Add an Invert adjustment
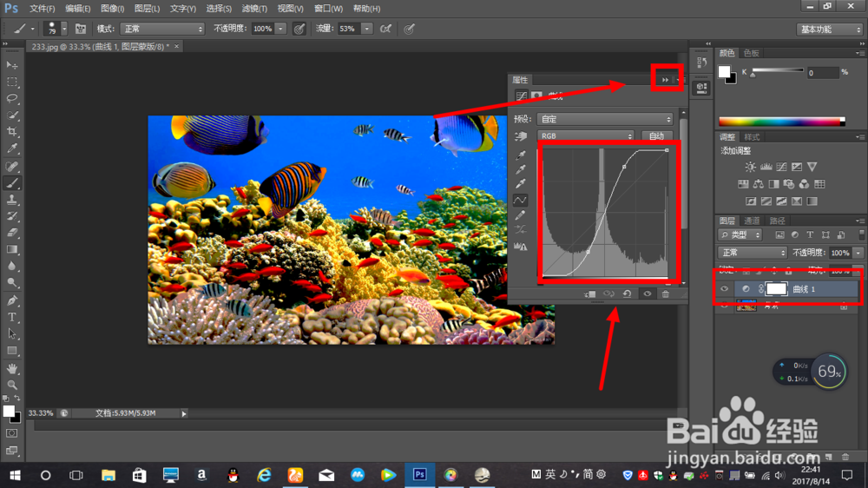This screenshot has height=488, width=868. click(751, 201)
